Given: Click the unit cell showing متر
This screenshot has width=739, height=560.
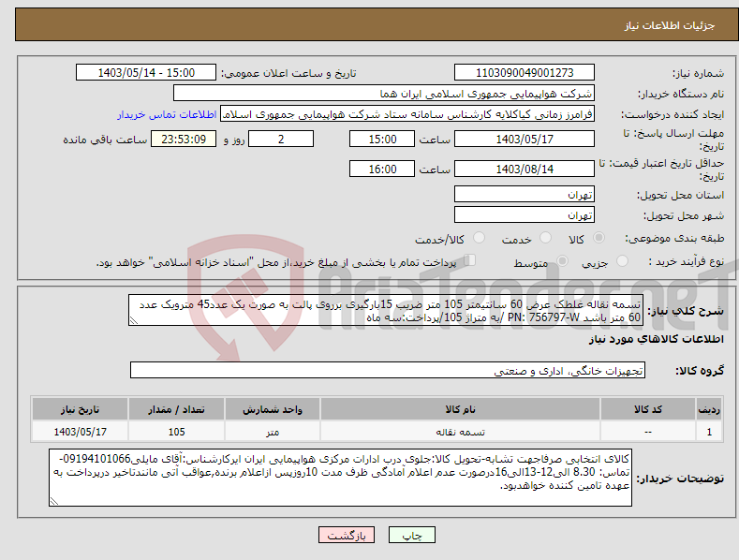Looking at the screenshot, I should tap(273, 432).
